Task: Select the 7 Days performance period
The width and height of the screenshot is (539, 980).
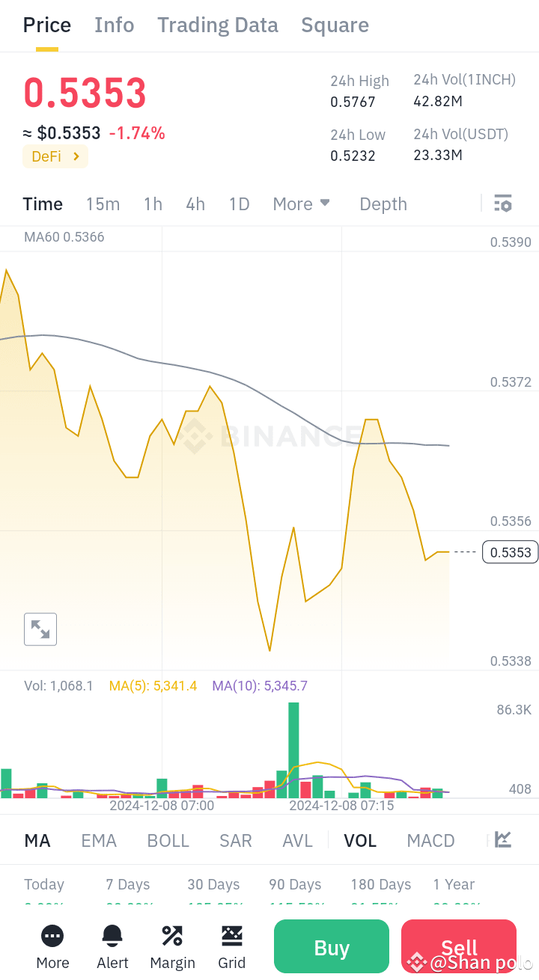Action: (127, 884)
